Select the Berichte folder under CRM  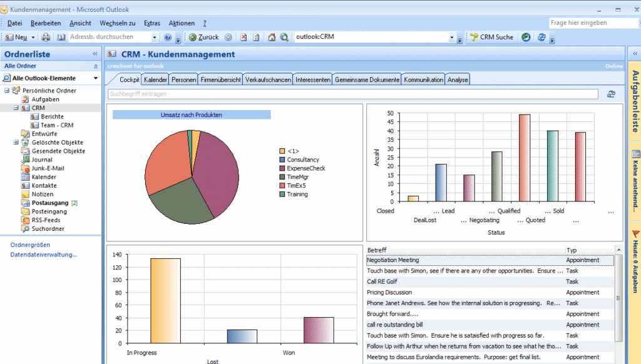click(52, 116)
